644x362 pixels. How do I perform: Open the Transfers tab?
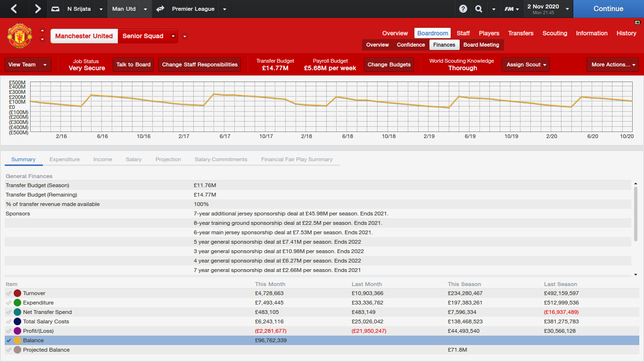coord(521,33)
